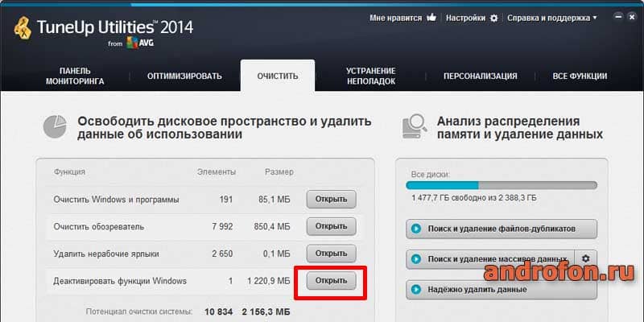Image resolution: width=644 pixels, height=322 pixels.
Task: Open Очистить обозреватель cleanup
Action: point(331,226)
